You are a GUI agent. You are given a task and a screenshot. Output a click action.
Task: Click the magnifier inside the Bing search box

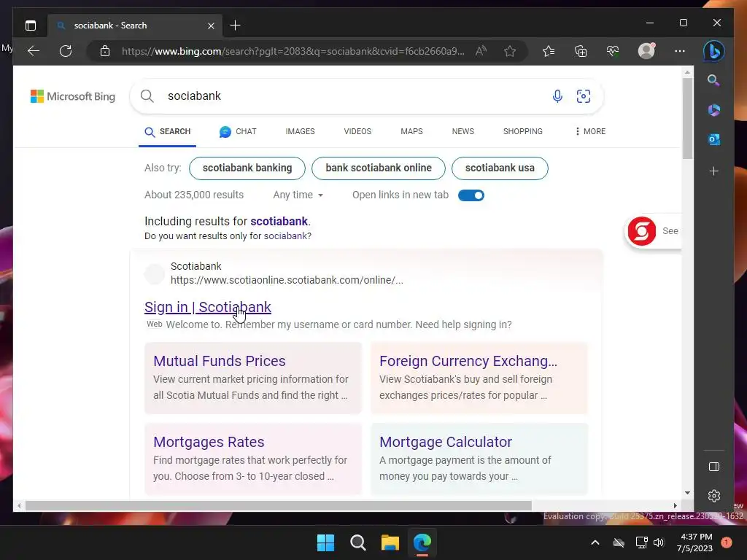coord(147,96)
